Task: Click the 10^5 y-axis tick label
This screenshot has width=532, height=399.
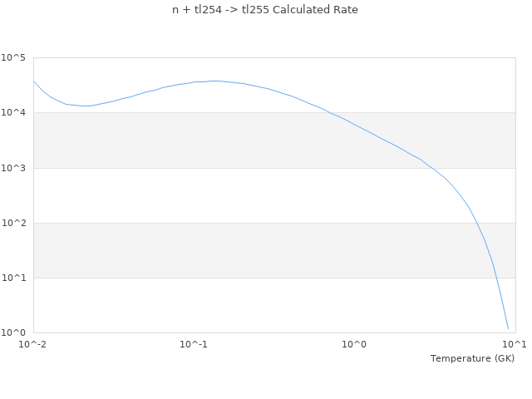Action: [x=14, y=57]
